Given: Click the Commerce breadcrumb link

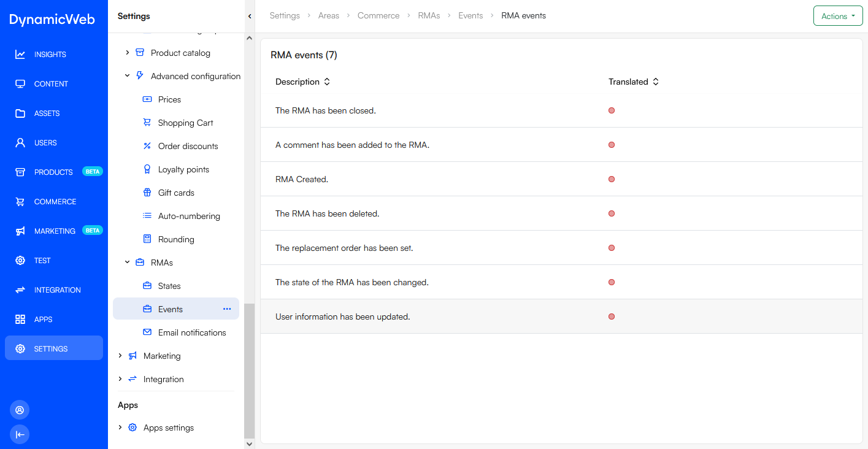Looking at the screenshot, I should click(x=378, y=15).
